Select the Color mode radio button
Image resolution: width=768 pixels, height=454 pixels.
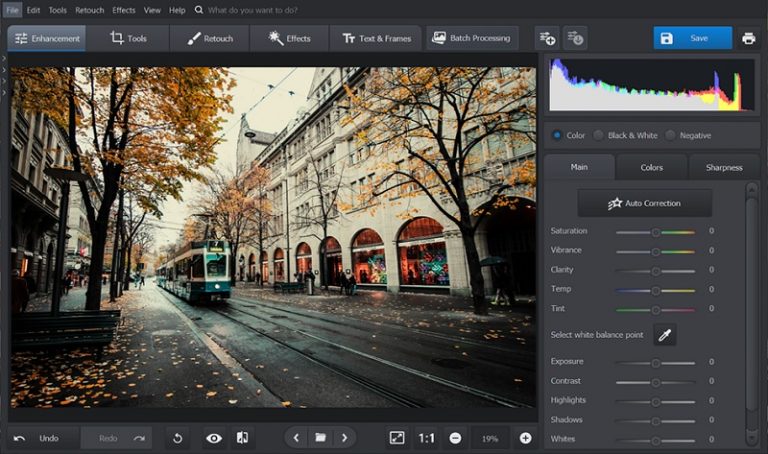coord(557,135)
